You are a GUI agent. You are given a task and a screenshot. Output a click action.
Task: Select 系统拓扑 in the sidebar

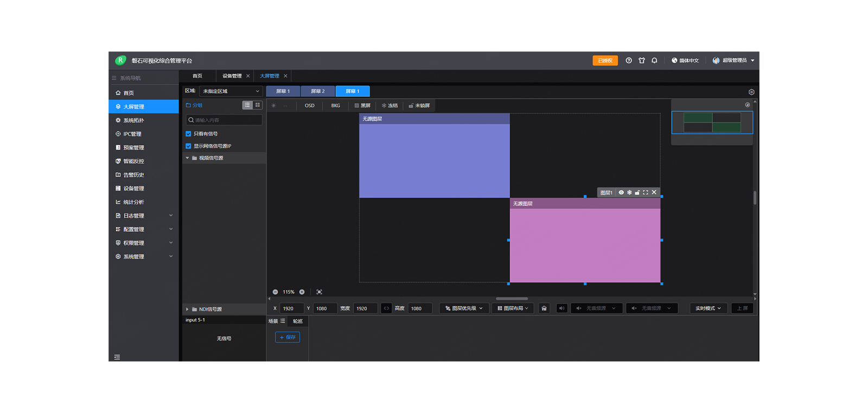[144, 120]
